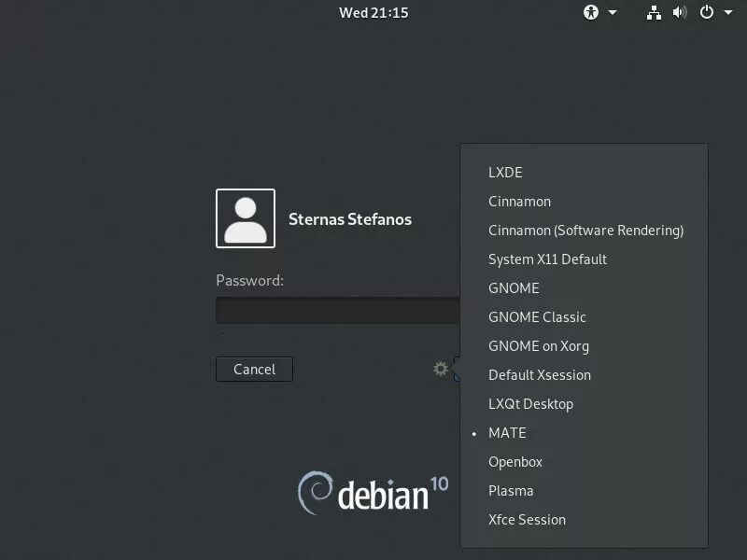Open the clock showing Wed 21:15
This screenshot has width=747, height=560.
373,13
